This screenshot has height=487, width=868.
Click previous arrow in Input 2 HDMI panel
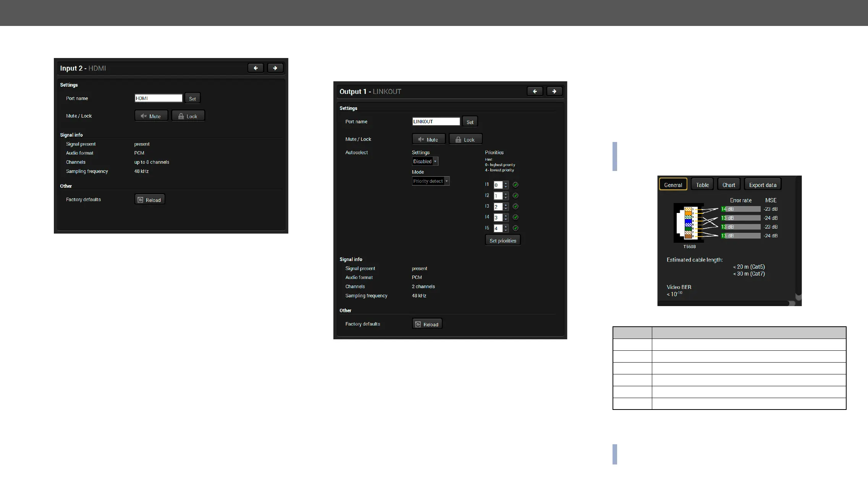[255, 68]
